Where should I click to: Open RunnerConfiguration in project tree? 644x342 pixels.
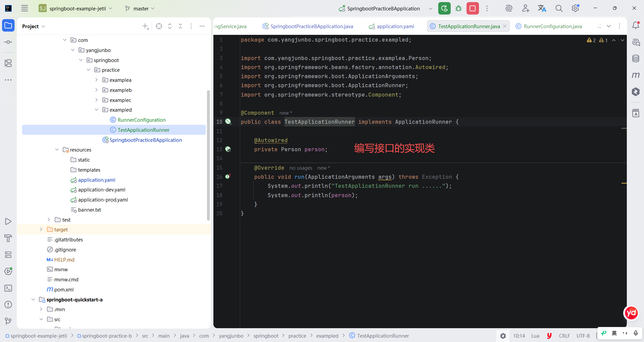(141, 120)
